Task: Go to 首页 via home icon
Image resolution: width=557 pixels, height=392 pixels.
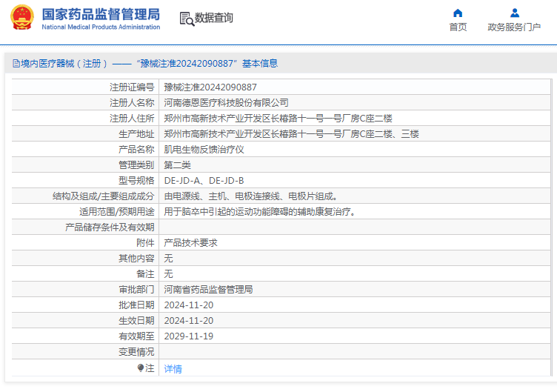Action: click(x=458, y=13)
